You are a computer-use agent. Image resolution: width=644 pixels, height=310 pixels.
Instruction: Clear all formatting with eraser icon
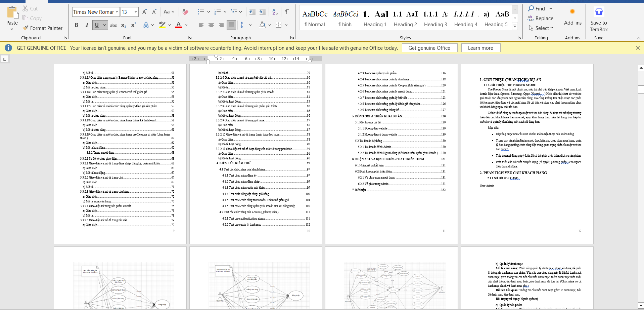click(185, 12)
